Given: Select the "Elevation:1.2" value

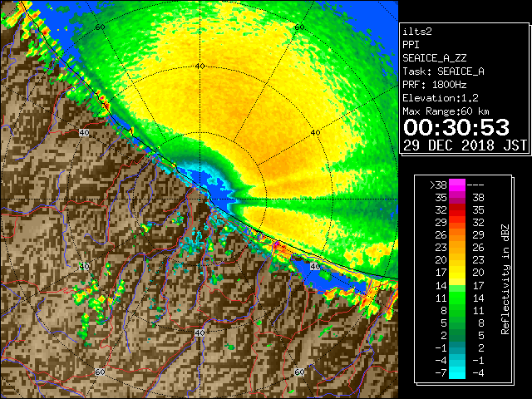Looking at the screenshot, I should click(440, 98).
